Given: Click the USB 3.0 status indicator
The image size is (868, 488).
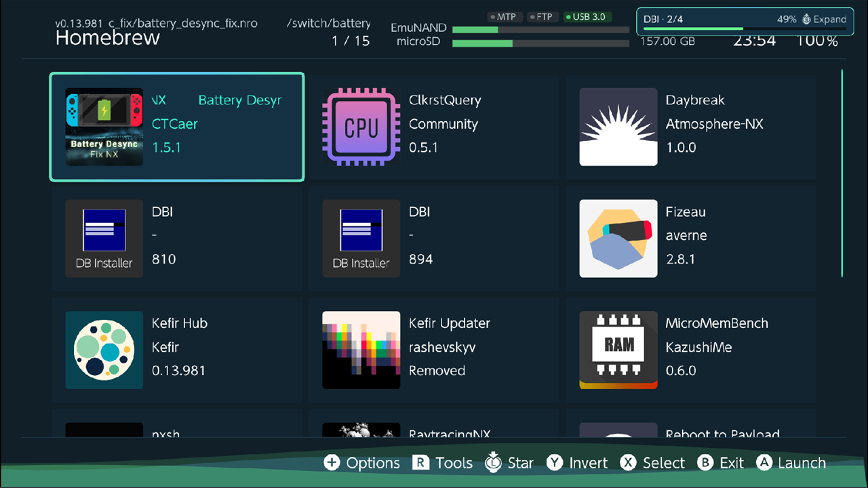Looking at the screenshot, I should click(588, 17).
